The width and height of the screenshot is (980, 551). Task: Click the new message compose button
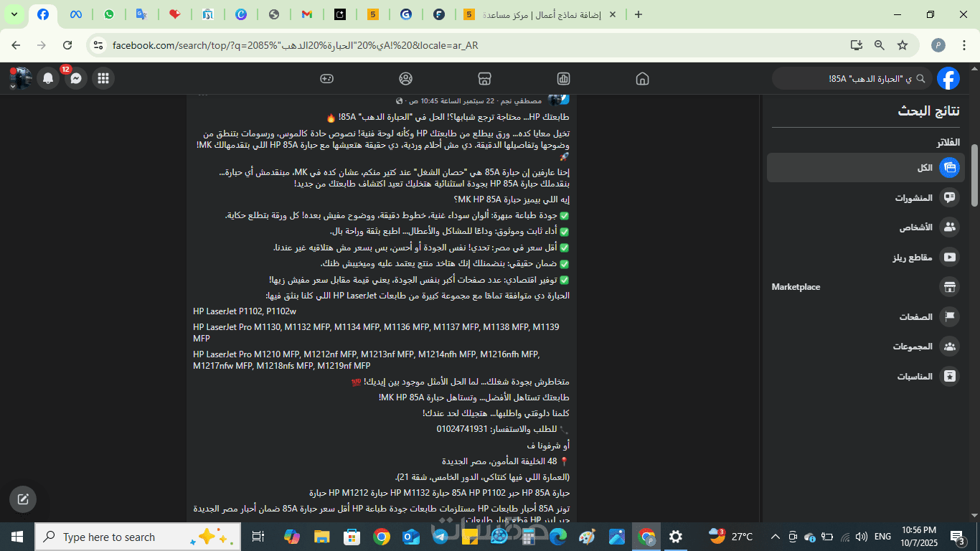(x=23, y=499)
